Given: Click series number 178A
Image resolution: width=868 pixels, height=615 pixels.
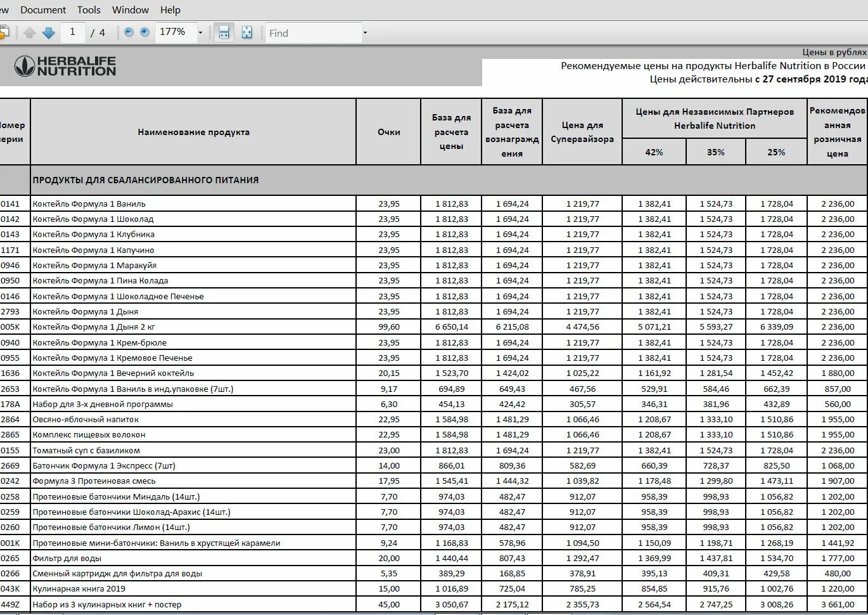Looking at the screenshot, I should pos(10,404).
